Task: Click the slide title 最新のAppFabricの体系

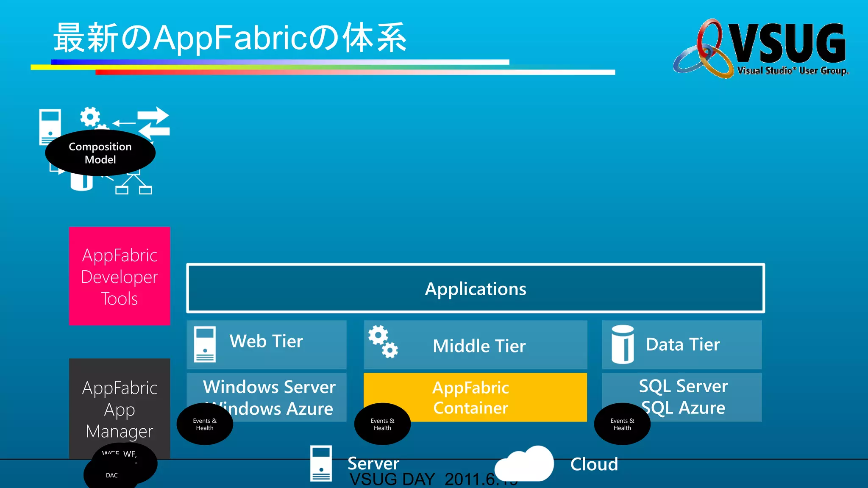Action: coord(230,38)
